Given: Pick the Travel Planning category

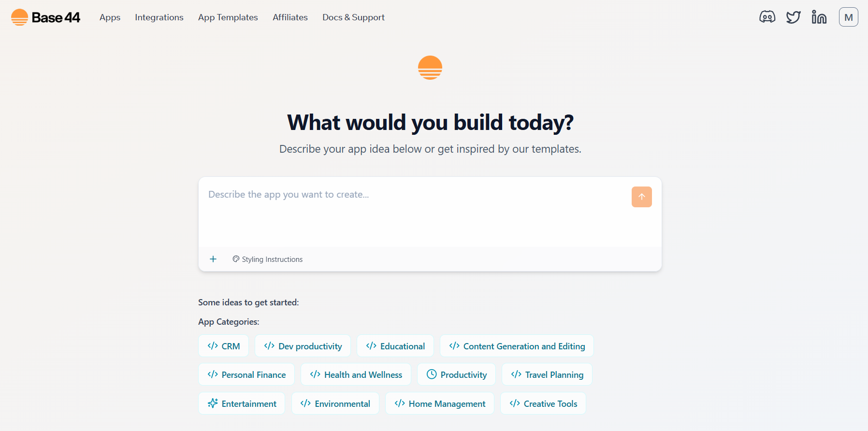Looking at the screenshot, I should click(547, 374).
